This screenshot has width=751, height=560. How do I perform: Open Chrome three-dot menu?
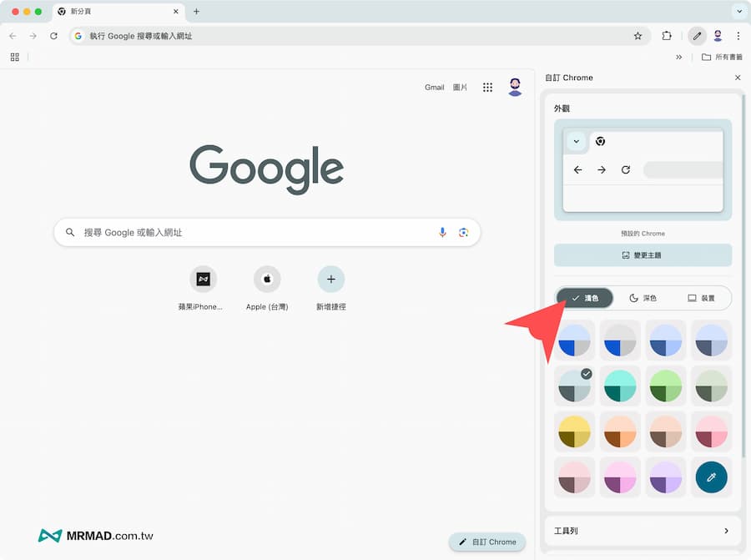click(x=738, y=36)
